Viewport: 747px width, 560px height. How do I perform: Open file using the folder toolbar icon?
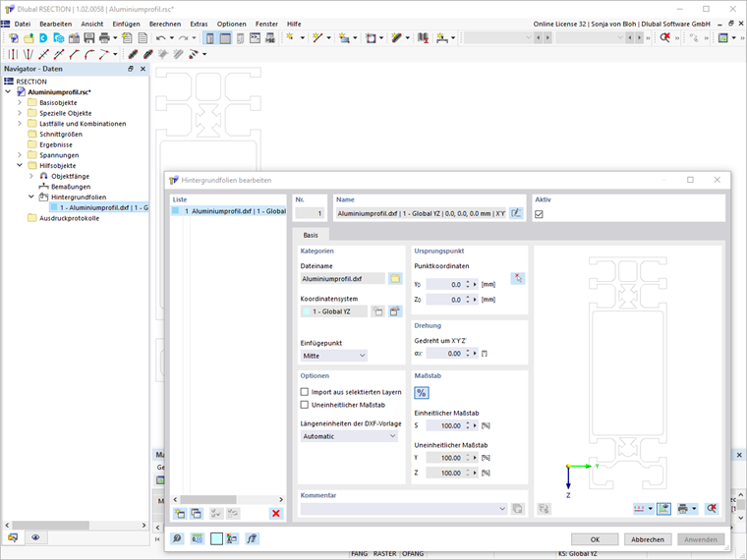pos(29,38)
